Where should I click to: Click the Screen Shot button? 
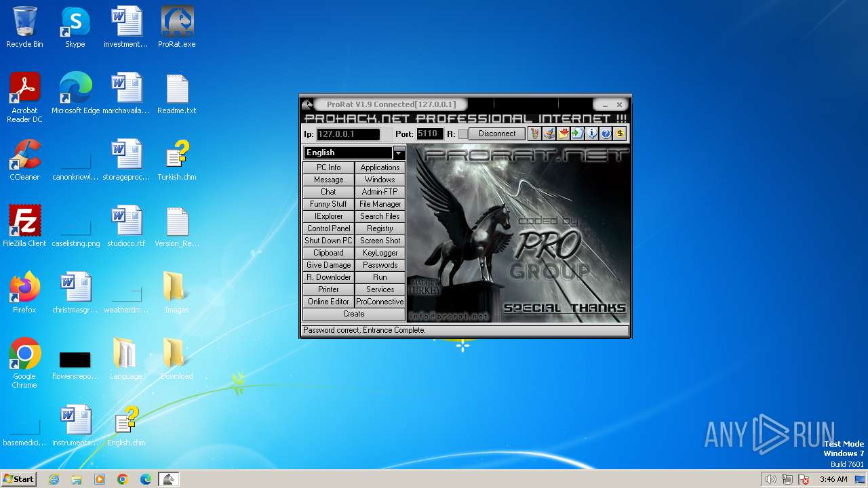coord(380,241)
